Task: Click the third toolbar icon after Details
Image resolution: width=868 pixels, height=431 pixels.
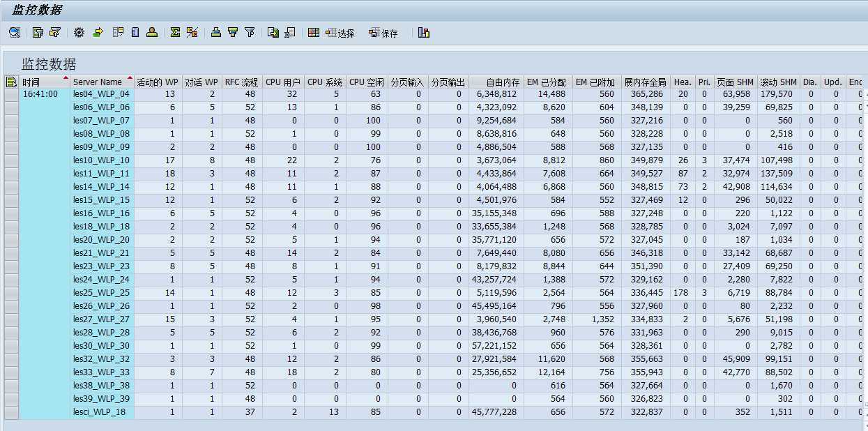Action: click(x=55, y=32)
